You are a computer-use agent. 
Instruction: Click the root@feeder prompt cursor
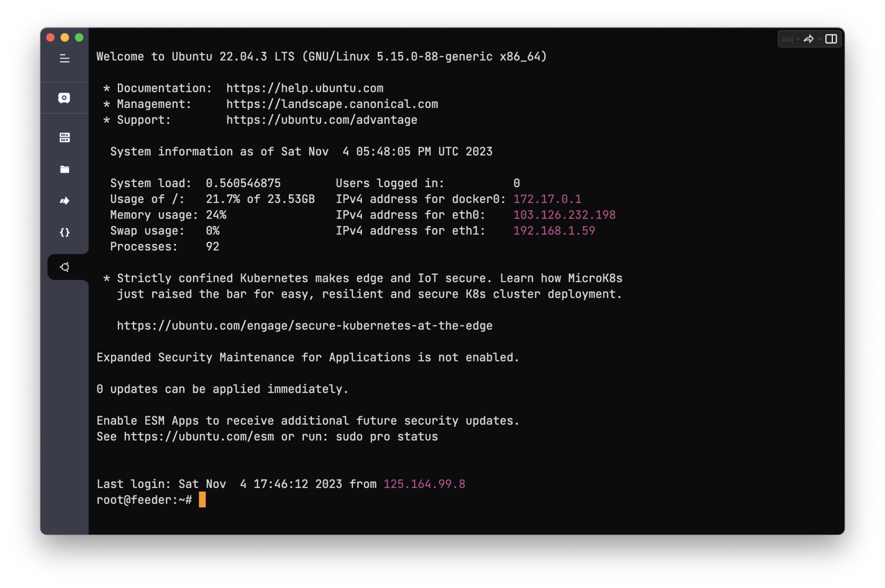(202, 500)
